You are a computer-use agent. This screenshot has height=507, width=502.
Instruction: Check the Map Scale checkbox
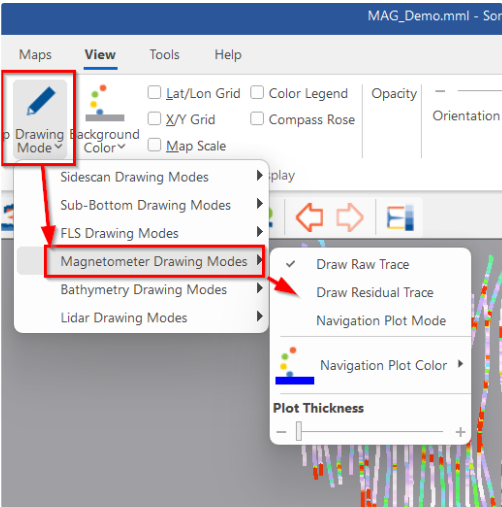154,145
